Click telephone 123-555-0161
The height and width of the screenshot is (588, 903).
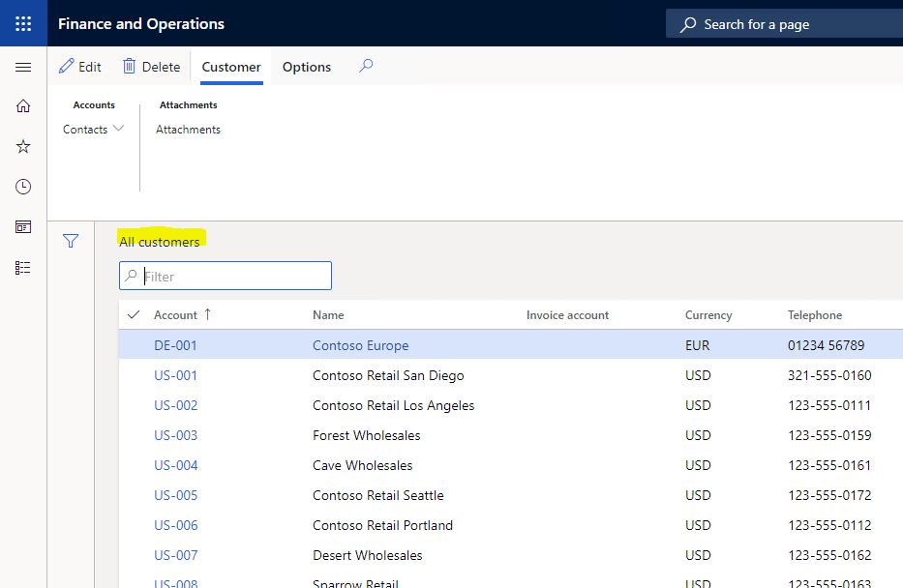pos(829,465)
